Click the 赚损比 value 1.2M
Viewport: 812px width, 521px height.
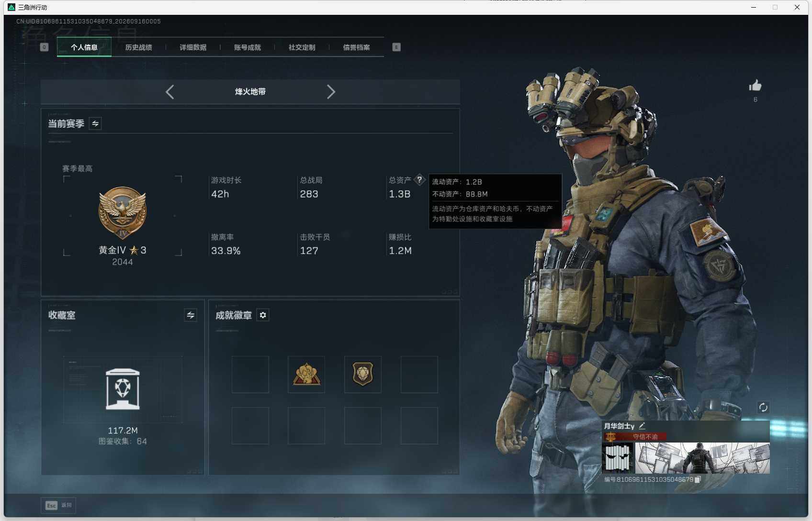[400, 251]
